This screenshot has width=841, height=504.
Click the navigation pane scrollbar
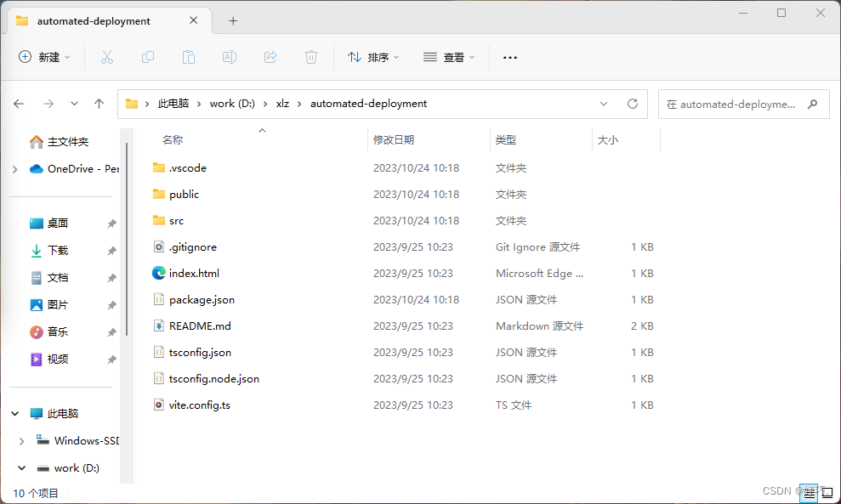127,239
